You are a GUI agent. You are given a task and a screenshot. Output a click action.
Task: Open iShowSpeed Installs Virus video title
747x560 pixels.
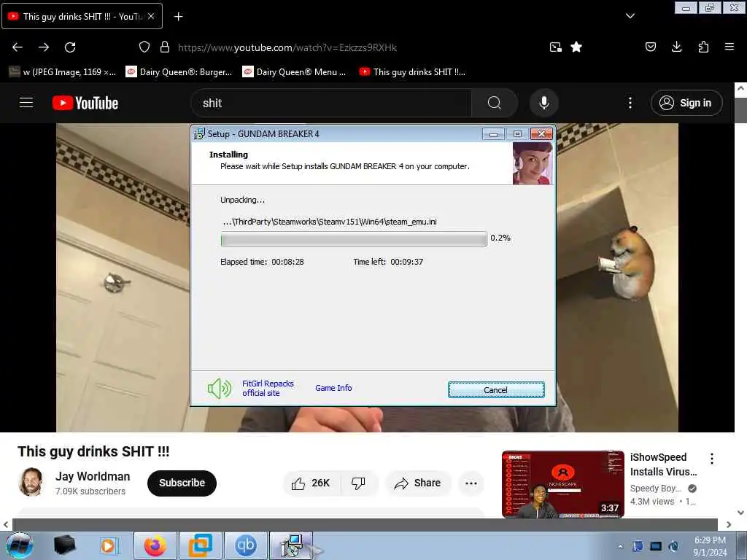(663, 464)
